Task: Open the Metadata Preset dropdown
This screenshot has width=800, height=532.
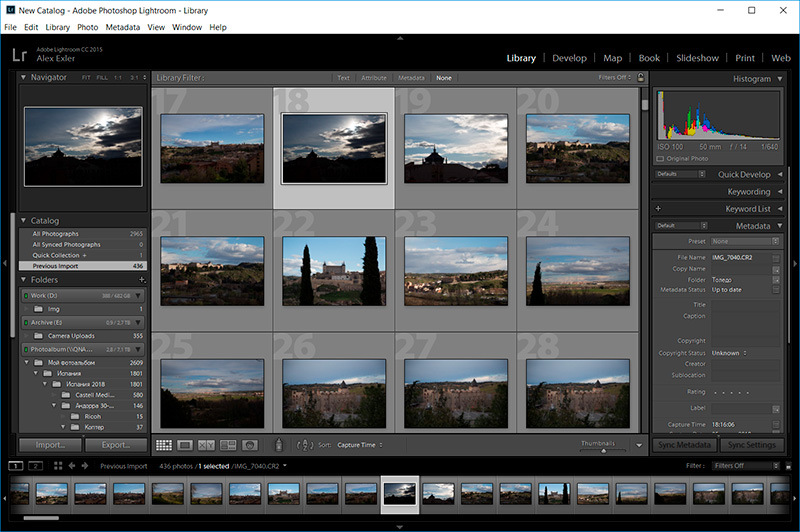Action: 746,241
